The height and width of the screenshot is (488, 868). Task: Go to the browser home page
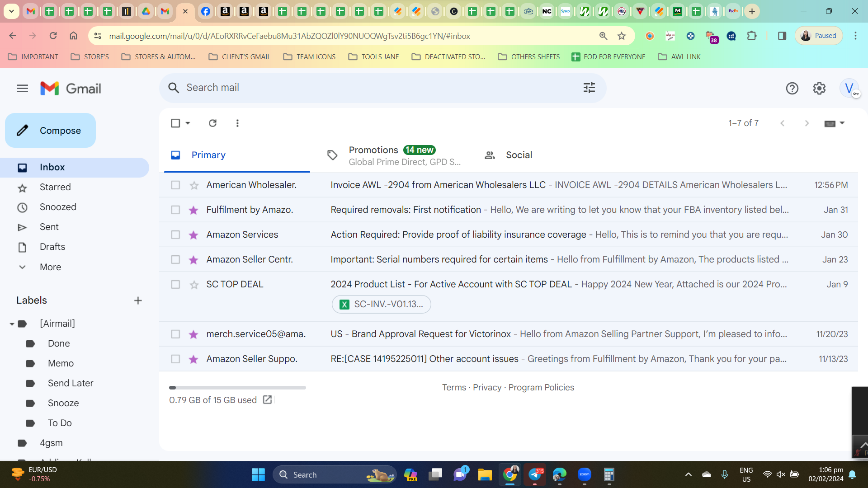(73, 36)
